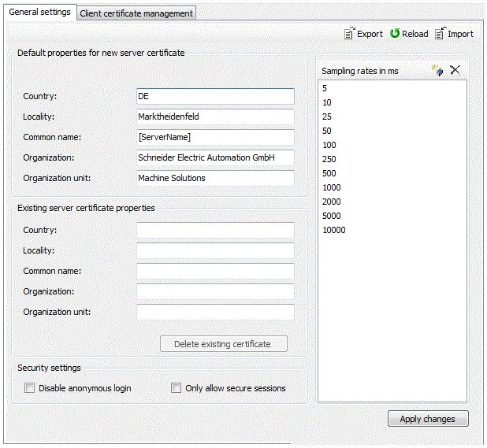Enable Disable anonymous login checkbox

click(30, 388)
